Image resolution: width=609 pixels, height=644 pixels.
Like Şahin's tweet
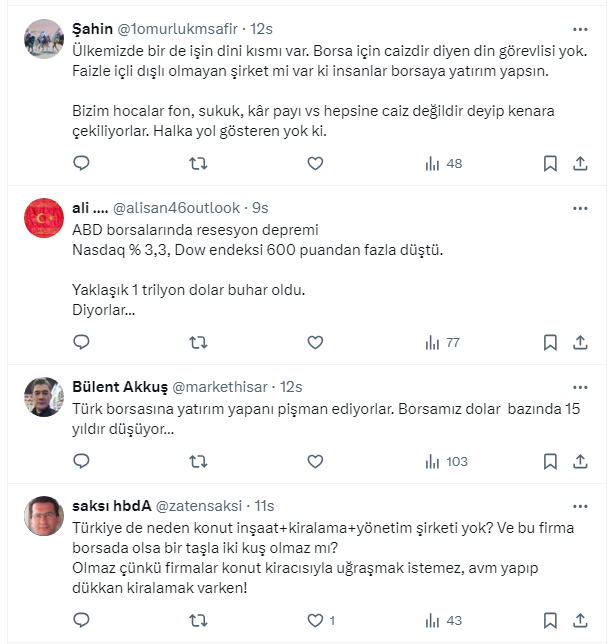click(315, 163)
